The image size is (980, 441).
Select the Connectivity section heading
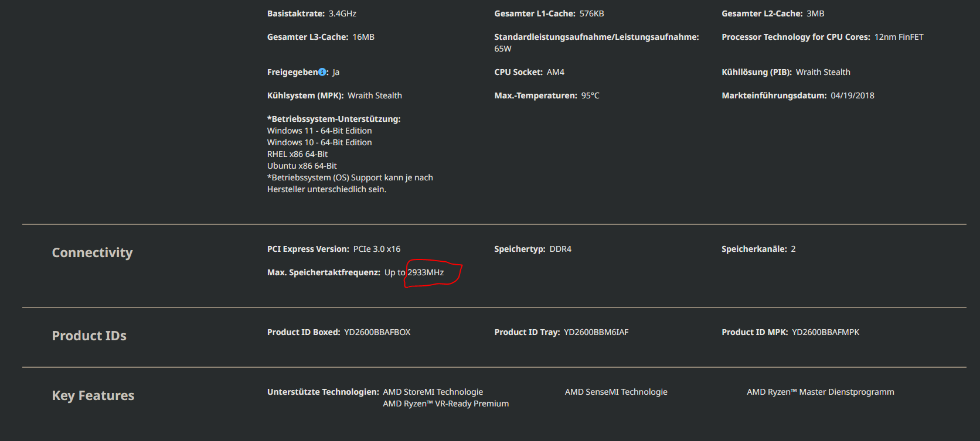pos(92,252)
